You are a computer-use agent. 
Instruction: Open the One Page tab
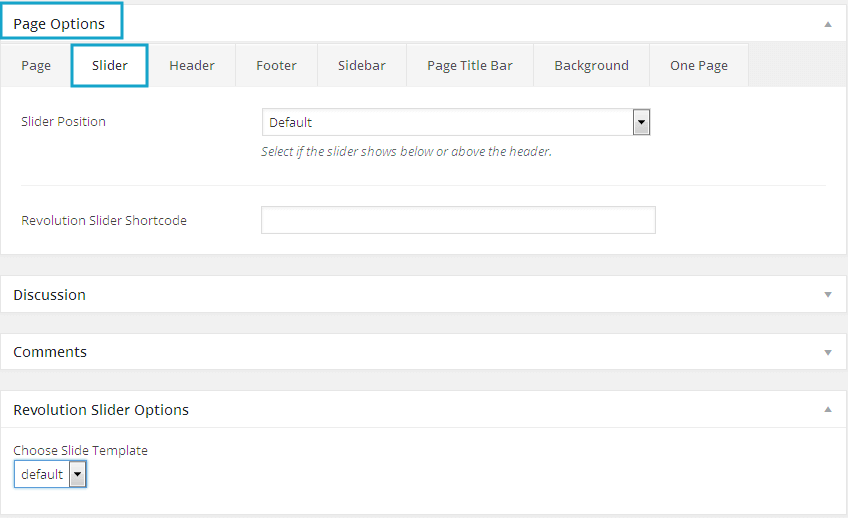(698, 66)
